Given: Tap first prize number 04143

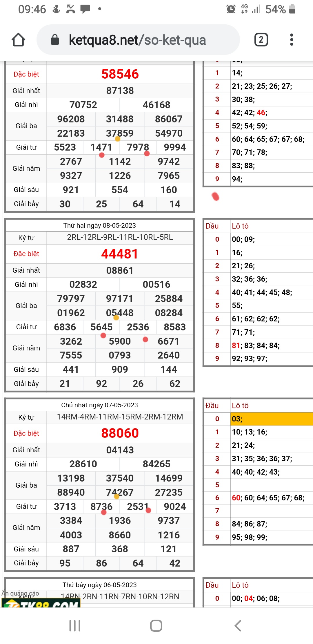Looking at the screenshot, I should point(120,450).
